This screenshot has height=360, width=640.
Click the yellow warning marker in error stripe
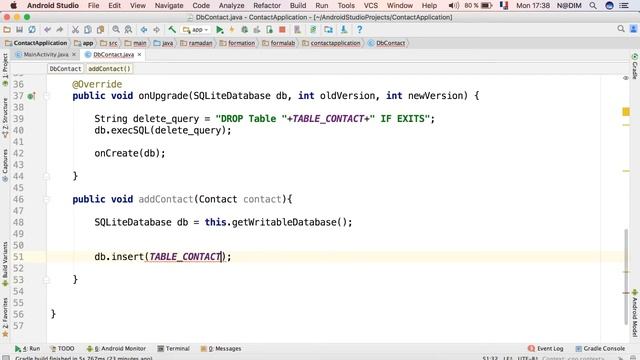pyautogui.click(x=626, y=111)
